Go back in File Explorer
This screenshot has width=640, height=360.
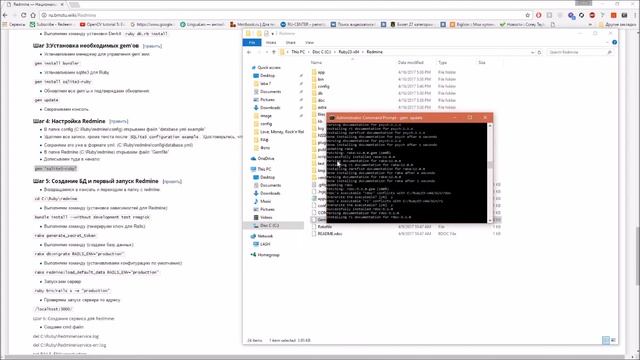pos(249,52)
